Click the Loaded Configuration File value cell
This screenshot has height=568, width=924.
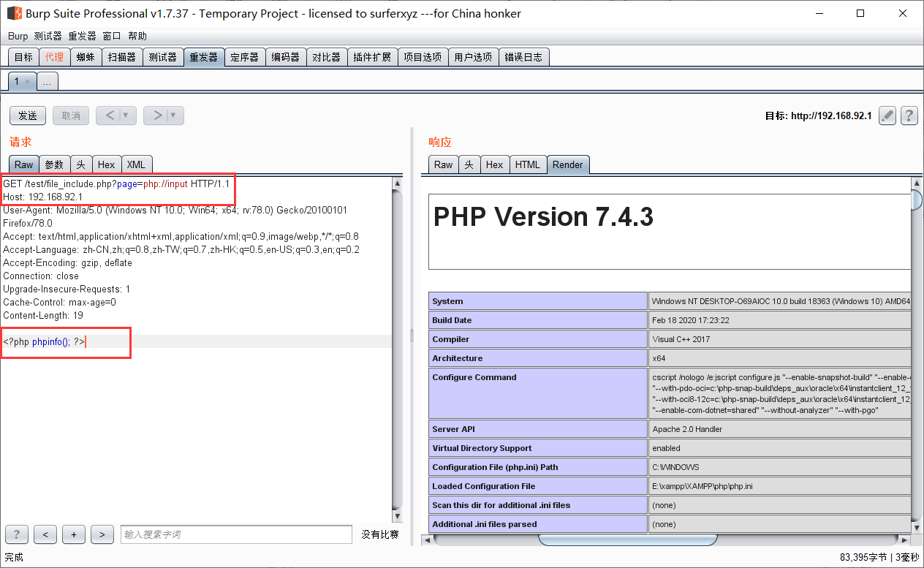(780, 486)
